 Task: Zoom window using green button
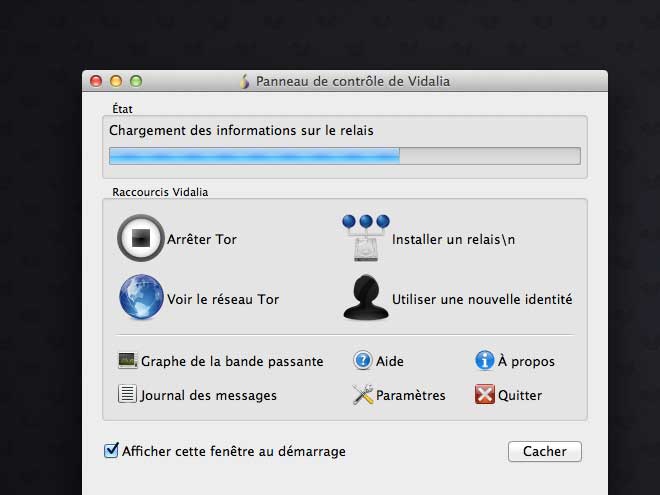(136, 81)
